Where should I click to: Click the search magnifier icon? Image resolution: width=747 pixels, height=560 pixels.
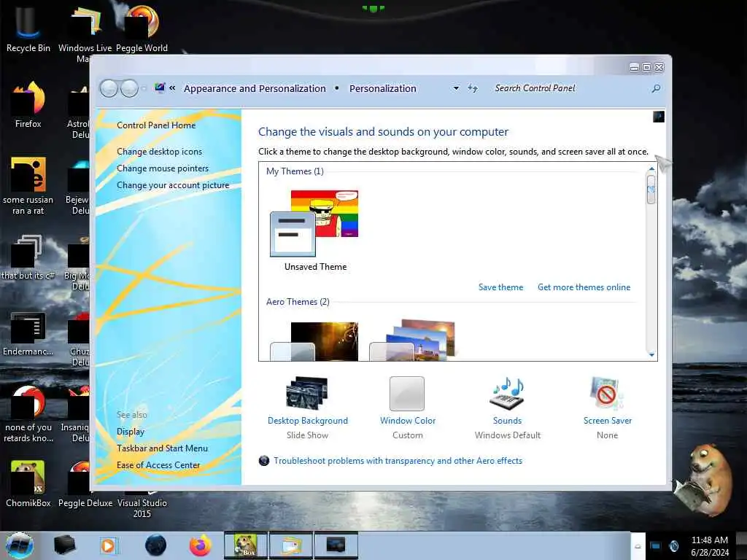(x=656, y=88)
